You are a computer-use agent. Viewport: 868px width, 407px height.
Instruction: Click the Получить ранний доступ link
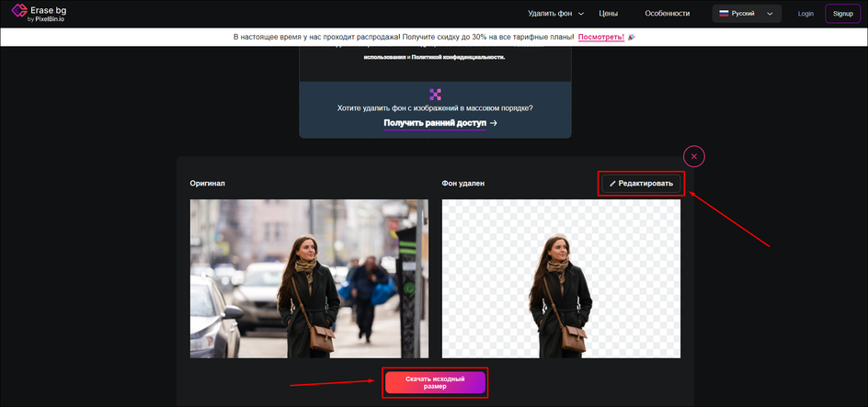tap(435, 123)
